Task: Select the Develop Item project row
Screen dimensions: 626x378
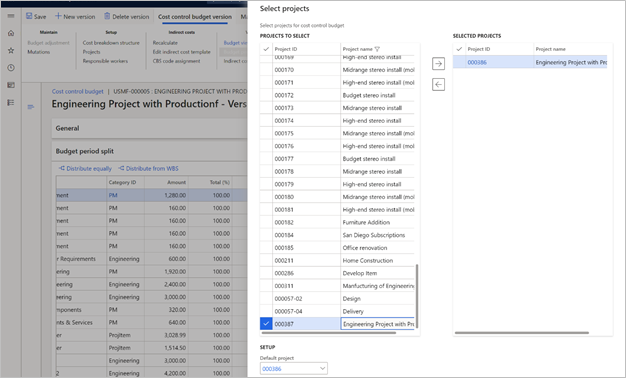Action: (x=360, y=273)
